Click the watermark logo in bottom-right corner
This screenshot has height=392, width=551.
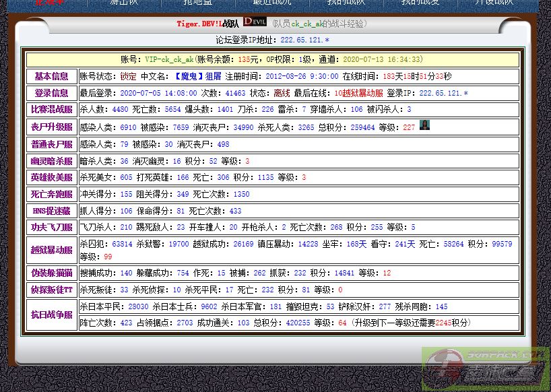point(486,368)
